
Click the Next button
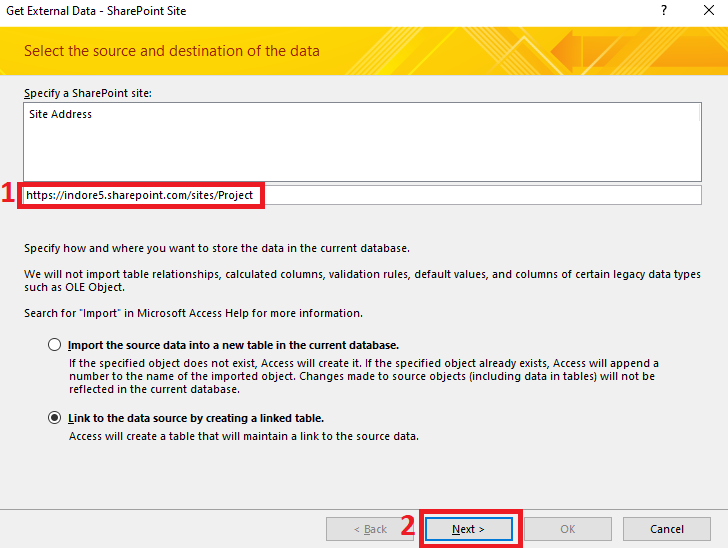(x=468, y=528)
